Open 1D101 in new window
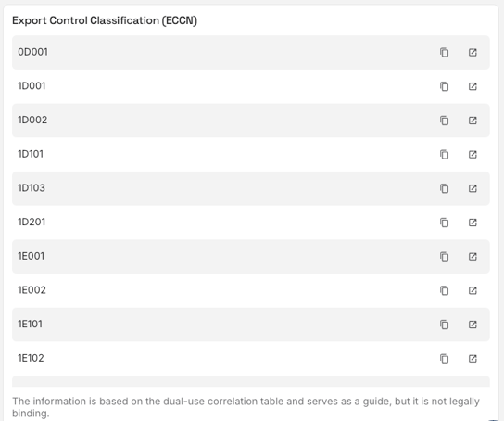Screen dimensions: 504x421 click(472, 155)
